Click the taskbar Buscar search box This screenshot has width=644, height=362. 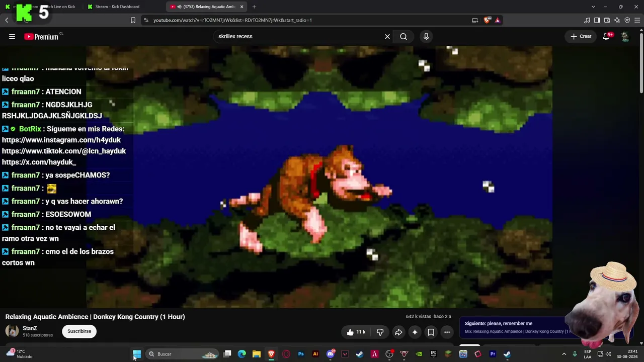coord(182,354)
